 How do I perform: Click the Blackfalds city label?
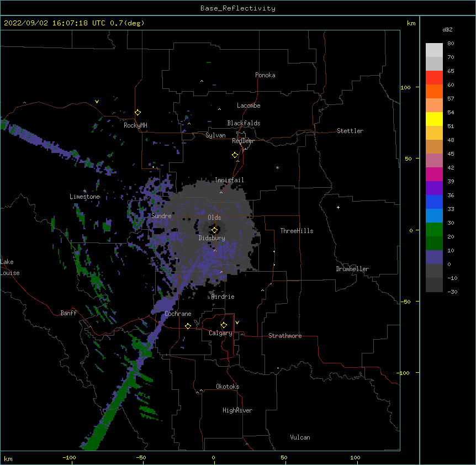tap(244, 123)
